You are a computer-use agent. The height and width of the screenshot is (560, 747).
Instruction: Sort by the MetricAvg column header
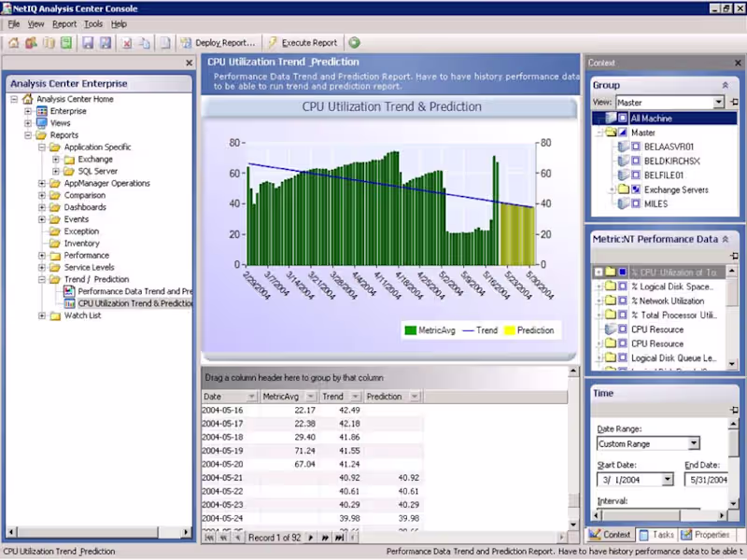(x=289, y=397)
